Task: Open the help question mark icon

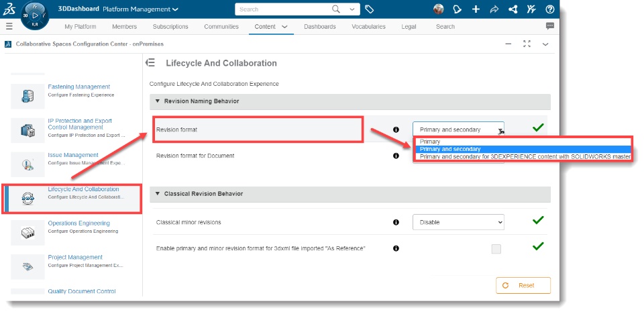Action: click(x=550, y=9)
